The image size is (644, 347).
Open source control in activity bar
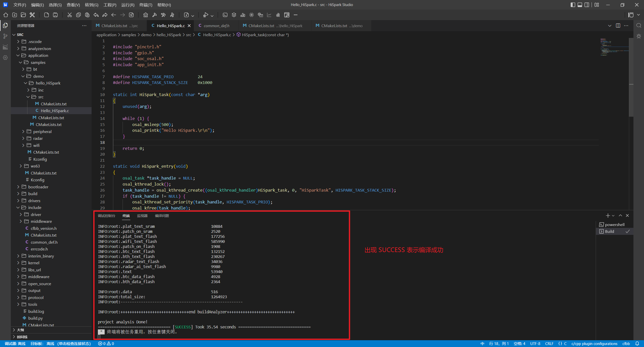point(5,36)
